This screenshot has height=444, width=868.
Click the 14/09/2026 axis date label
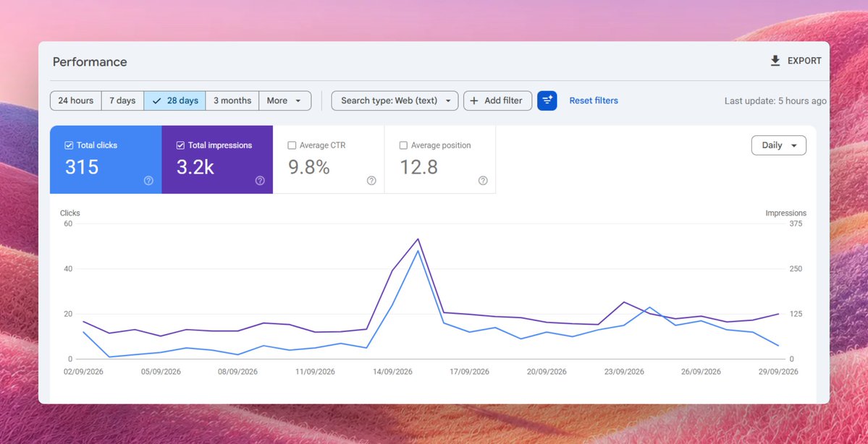click(x=392, y=372)
